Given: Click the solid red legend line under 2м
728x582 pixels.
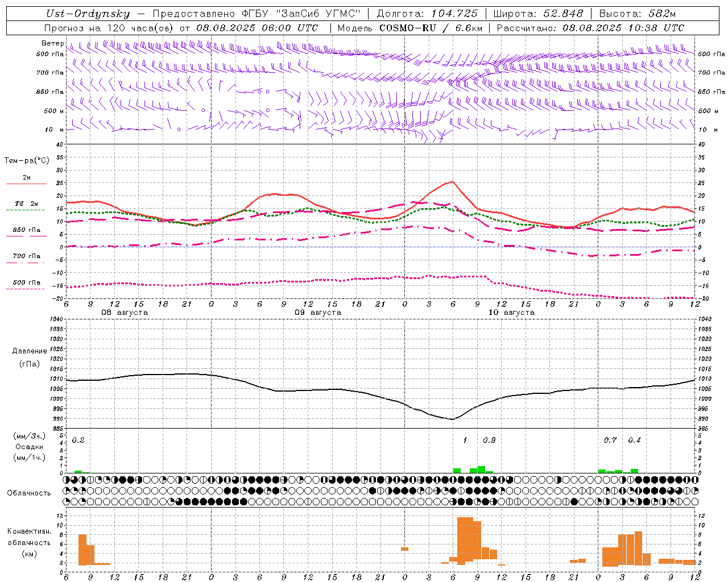Looking at the screenshot, I should point(26,184).
